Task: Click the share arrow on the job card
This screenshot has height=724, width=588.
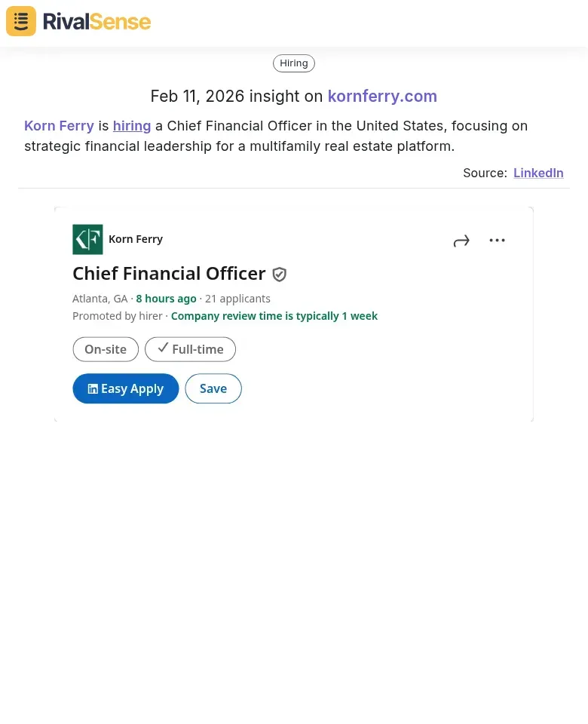Action: [x=461, y=240]
